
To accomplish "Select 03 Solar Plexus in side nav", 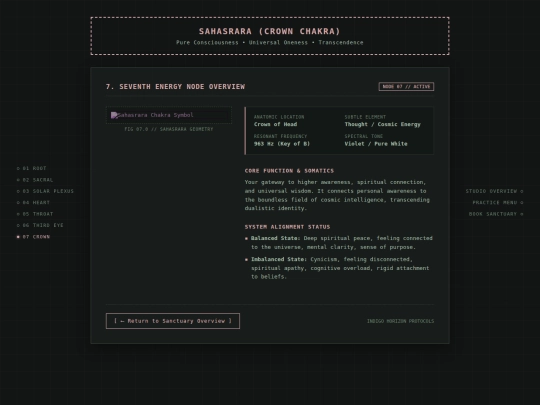I will 45,191.
